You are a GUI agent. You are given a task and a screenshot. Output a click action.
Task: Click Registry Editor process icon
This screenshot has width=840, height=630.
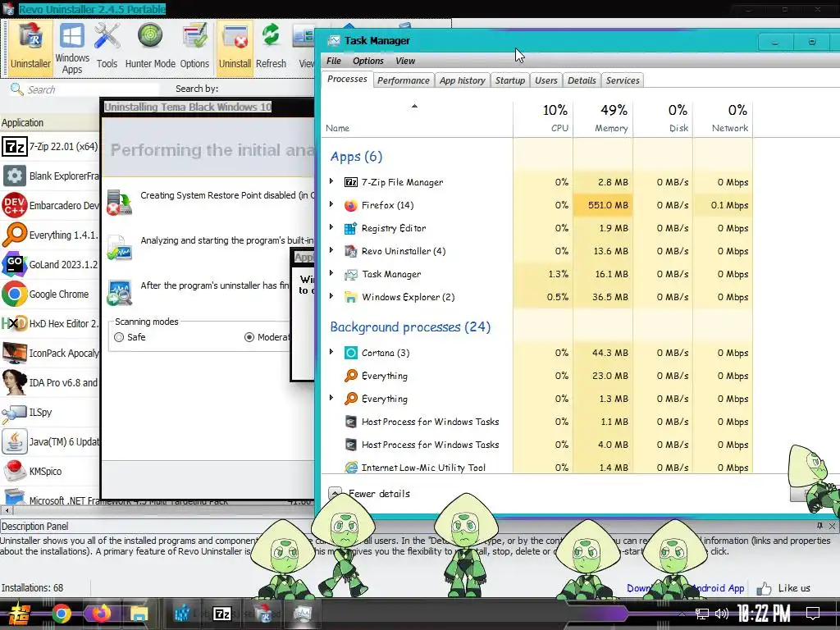(350, 228)
